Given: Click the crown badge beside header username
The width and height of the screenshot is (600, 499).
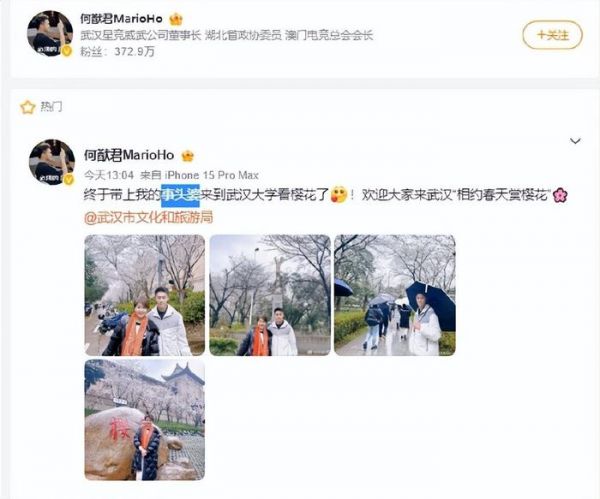Looking at the screenshot, I should click(x=176, y=19).
